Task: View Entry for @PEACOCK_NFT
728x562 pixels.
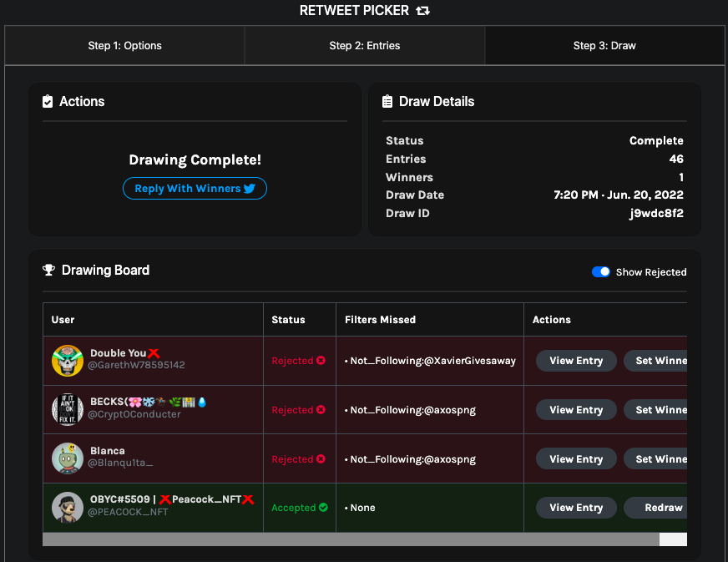Action: point(576,508)
